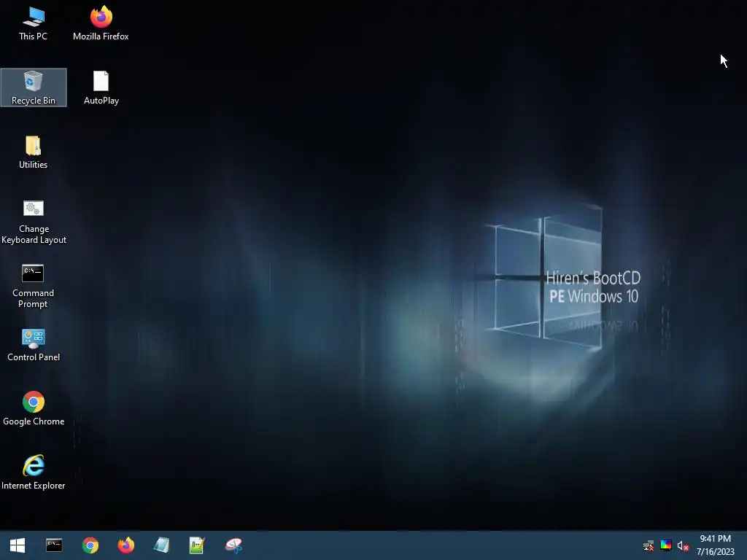Screen dimensions: 747x560
Task: Launch Firefox from the taskbar
Action: (x=125, y=545)
